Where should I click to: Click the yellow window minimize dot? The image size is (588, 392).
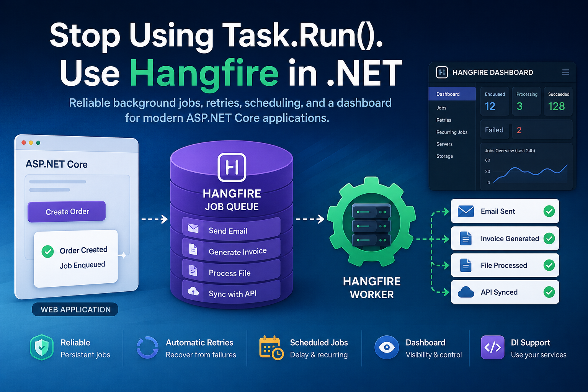point(31,142)
